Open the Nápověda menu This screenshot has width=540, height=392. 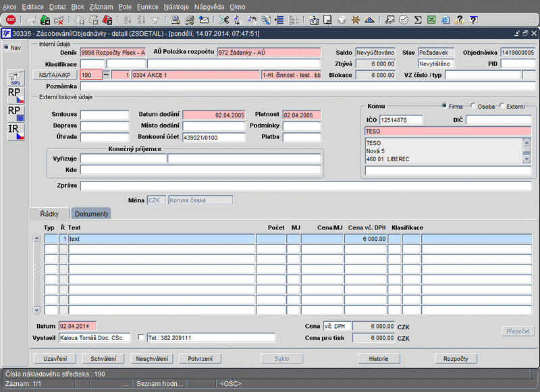point(209,7)
